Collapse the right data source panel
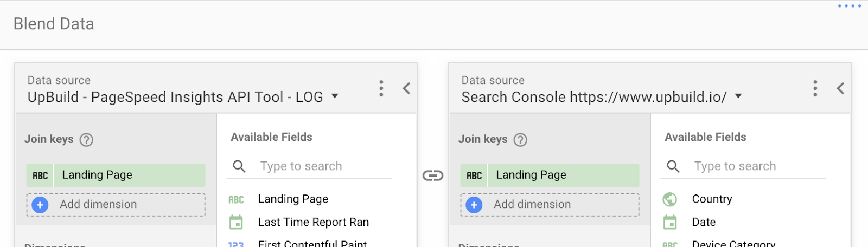This screenshot has height=247, width=868. click(x=840, y=88)
